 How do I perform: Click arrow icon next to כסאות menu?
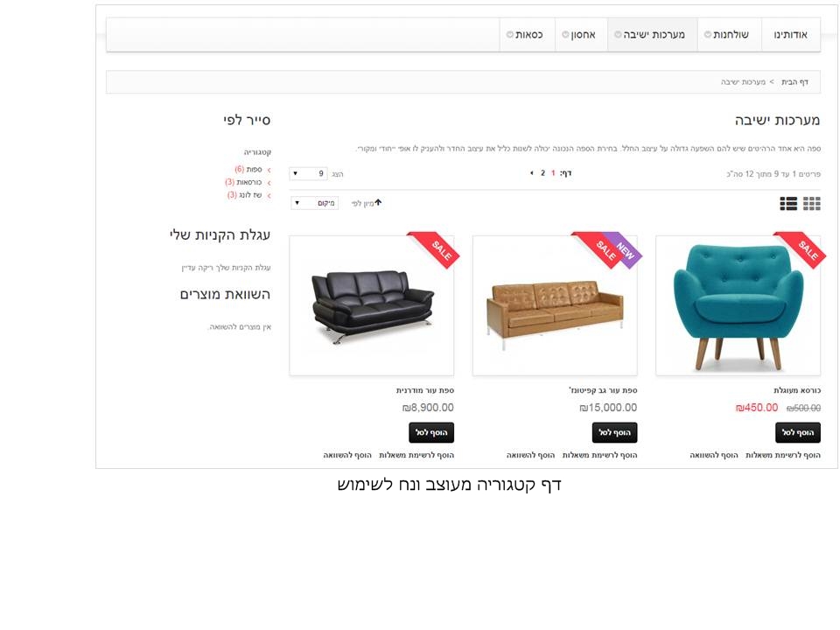click(x=509, y=35)
